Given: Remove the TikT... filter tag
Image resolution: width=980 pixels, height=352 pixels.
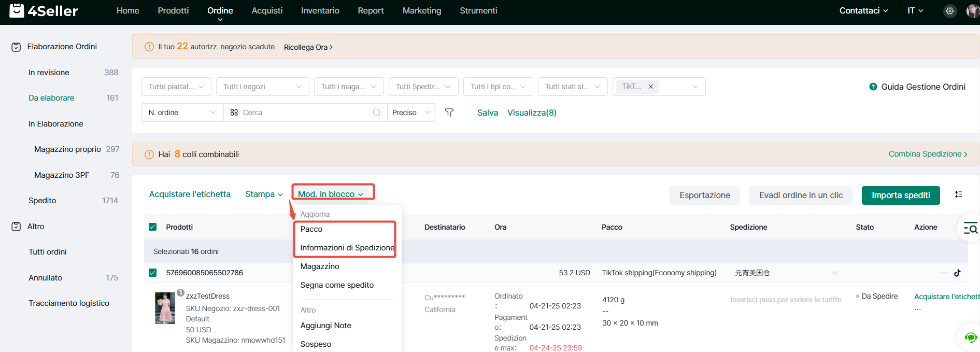Looking at the screenshot, I should point(650,87).
